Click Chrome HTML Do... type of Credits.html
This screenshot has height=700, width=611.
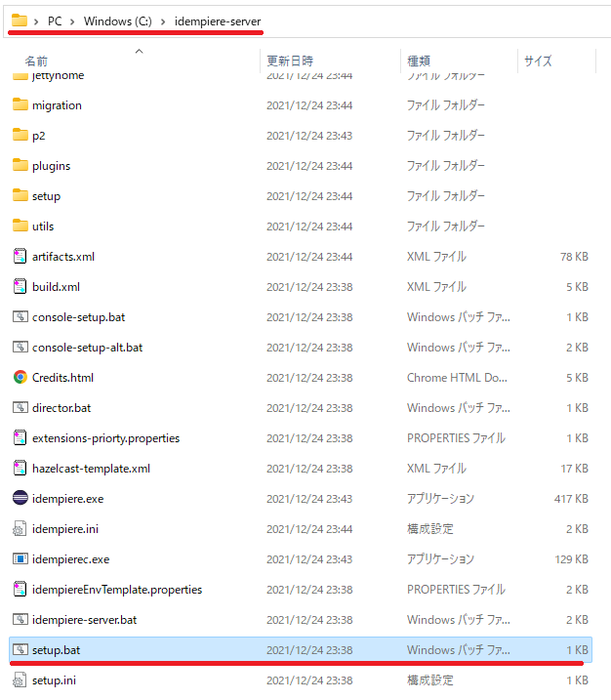457,378
